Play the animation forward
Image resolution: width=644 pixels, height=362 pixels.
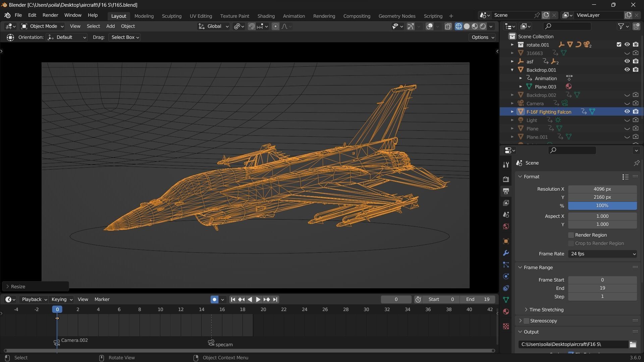point(258,299)
